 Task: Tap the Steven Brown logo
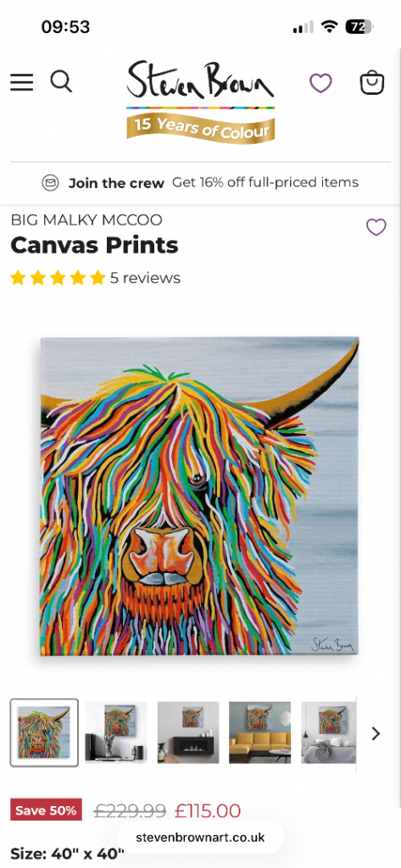(200, 81)
